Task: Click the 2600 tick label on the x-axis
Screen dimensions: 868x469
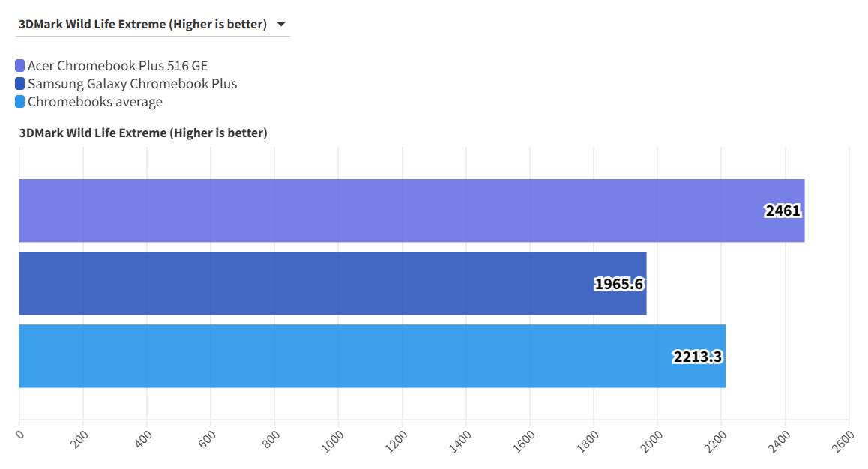Action: point(843,439)
